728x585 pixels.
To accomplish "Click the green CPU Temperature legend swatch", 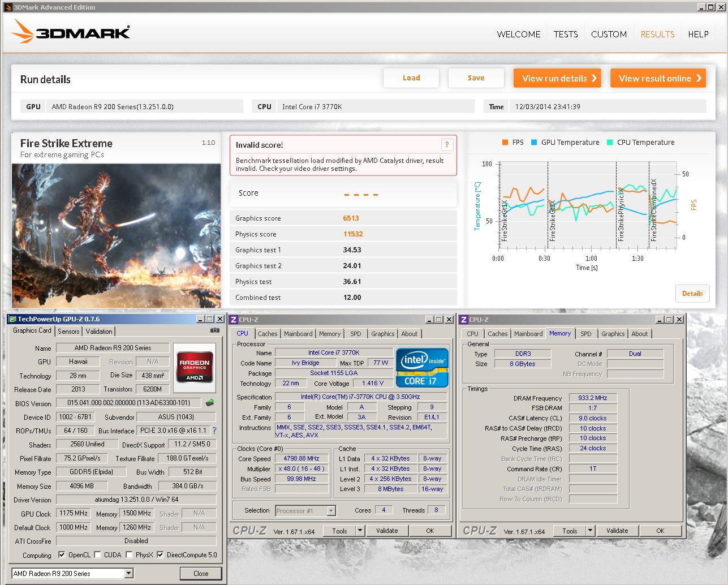I will (610, 143).
